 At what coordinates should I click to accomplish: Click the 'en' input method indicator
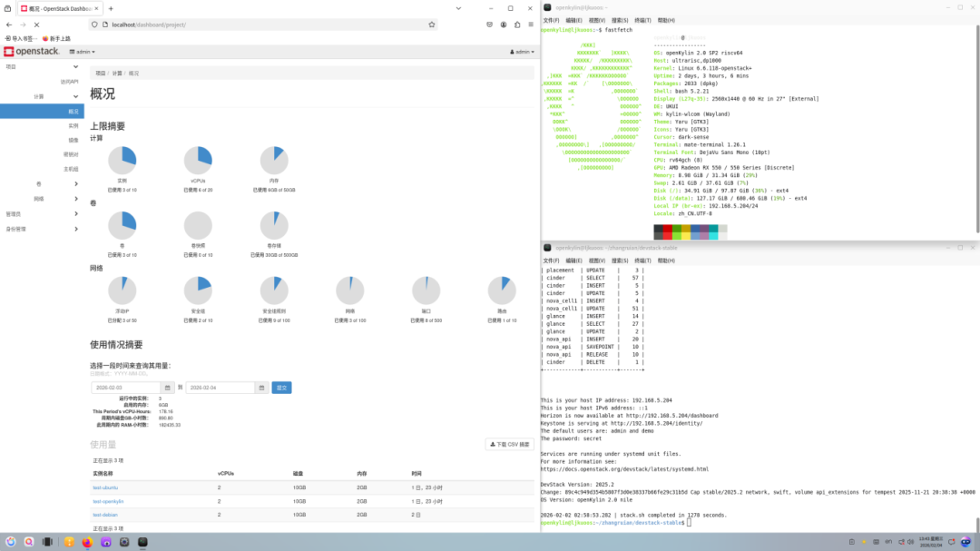[888, 543]
